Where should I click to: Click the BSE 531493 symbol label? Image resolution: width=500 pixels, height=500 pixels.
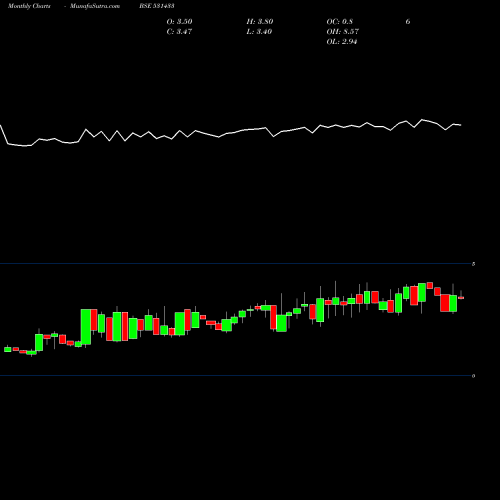pos(157,6)
